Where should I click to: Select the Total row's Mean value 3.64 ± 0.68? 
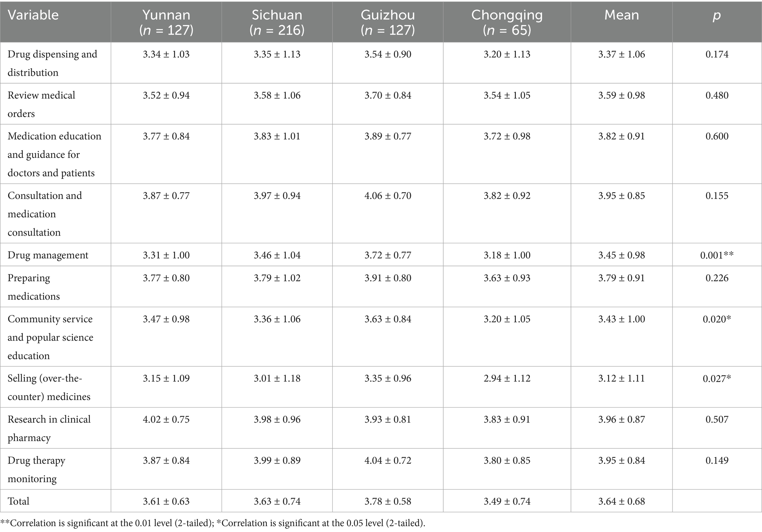(622, 501)
